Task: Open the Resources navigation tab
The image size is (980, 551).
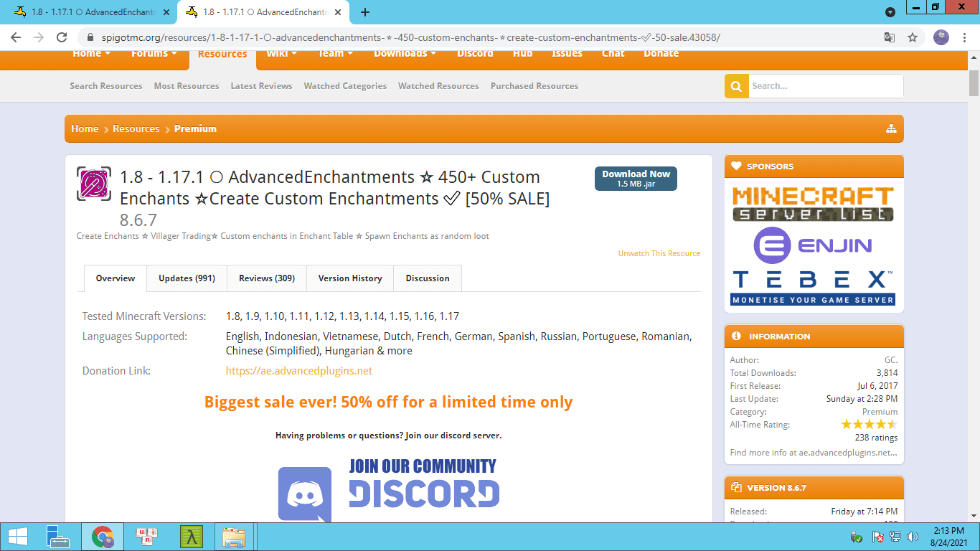Action: click(222, 55)
